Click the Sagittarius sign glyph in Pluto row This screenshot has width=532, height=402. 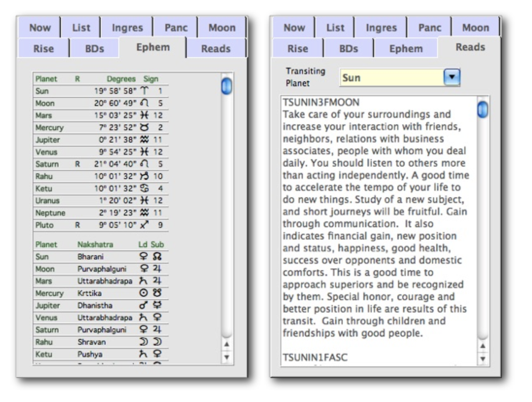pos(144,225)
